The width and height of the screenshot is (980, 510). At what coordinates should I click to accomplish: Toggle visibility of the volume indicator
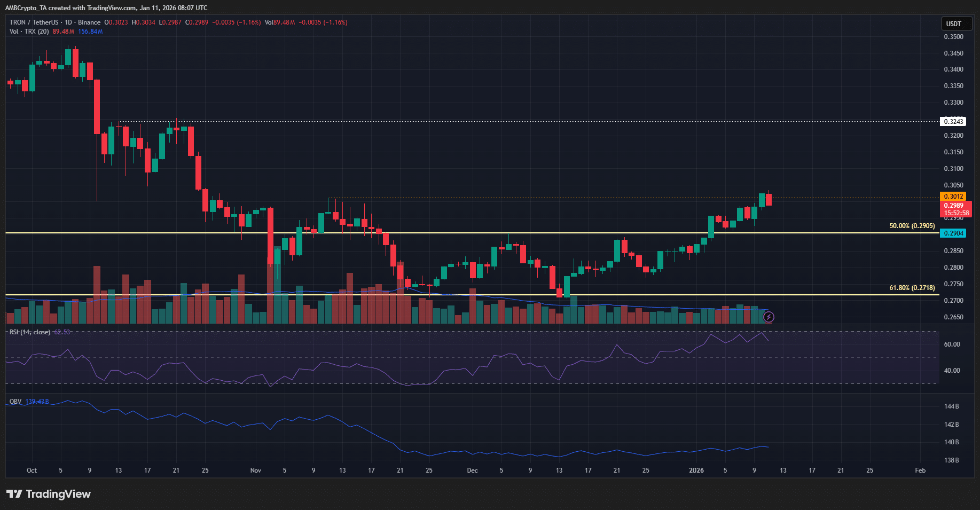[x=112, y=31]
